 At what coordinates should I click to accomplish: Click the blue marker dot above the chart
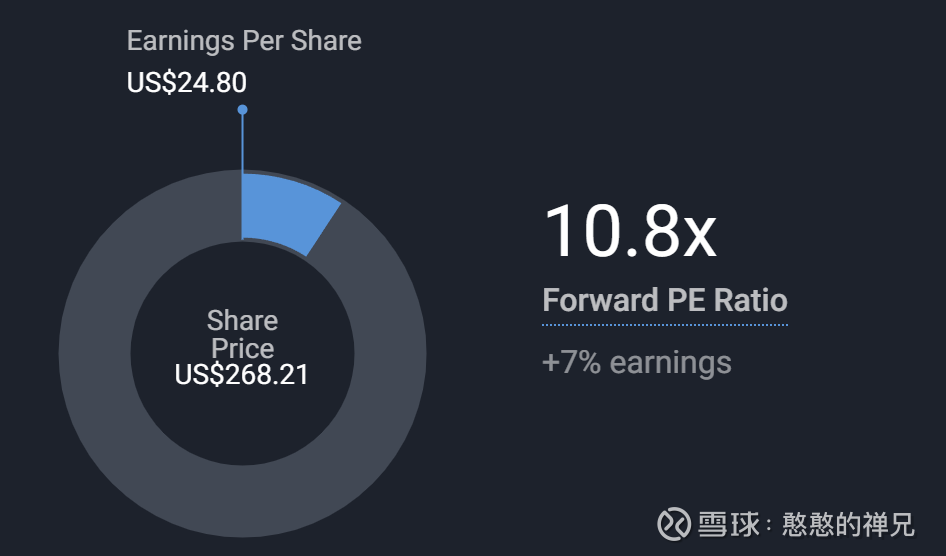click(x=242, y=110)
